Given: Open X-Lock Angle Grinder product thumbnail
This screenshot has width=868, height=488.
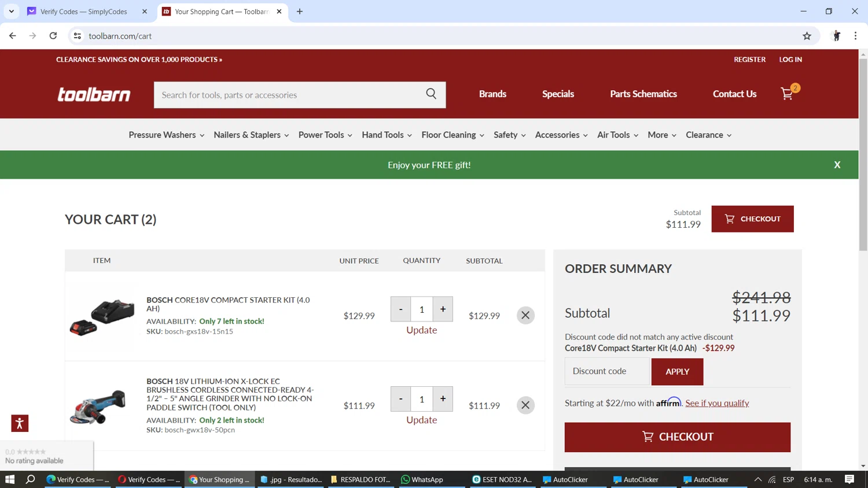Looking at the screenshot, I should (x=98, y=407).
